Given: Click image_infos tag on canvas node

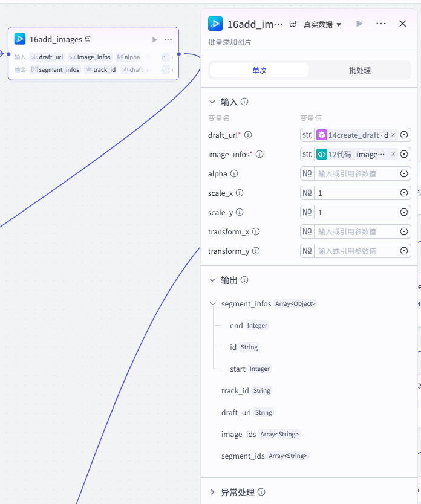Looking at the screenshot, I should (x=90, y=57).
